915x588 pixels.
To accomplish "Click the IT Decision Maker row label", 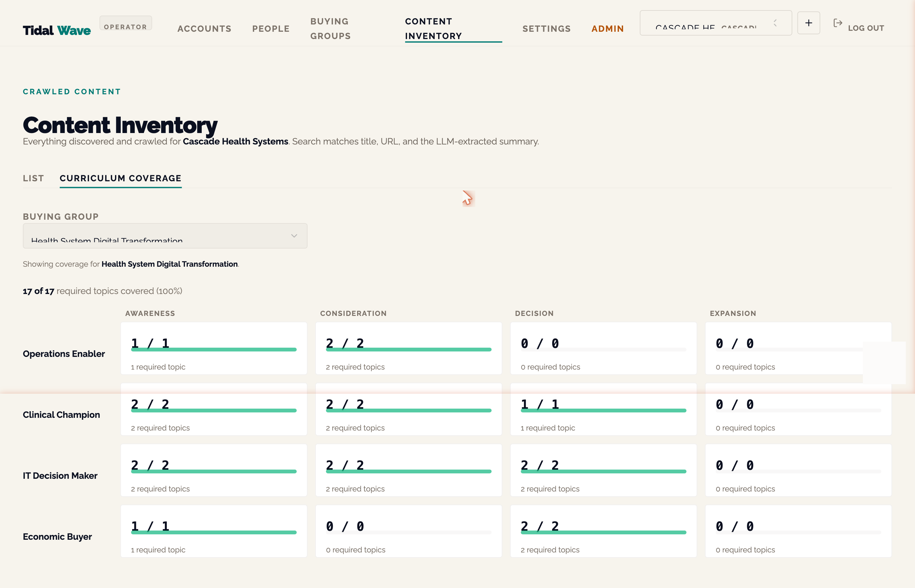I will tap(60, 476).
